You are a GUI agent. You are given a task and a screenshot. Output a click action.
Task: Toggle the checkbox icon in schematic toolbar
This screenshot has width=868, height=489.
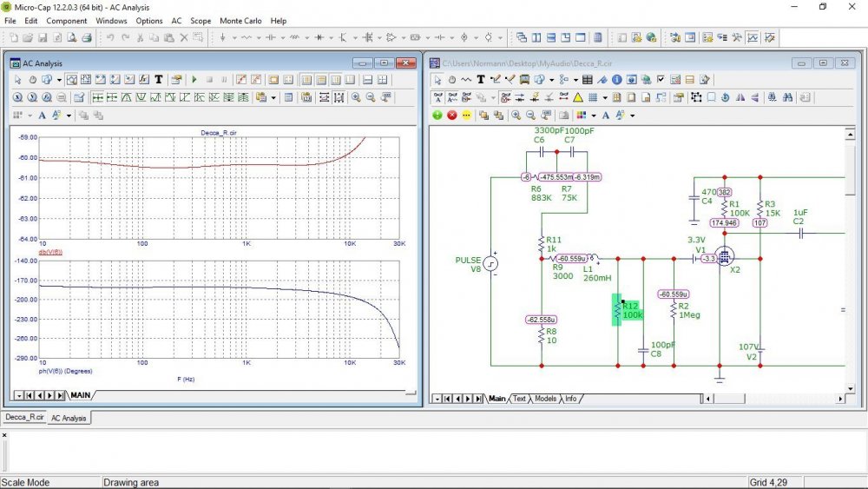tap(661, 80)
